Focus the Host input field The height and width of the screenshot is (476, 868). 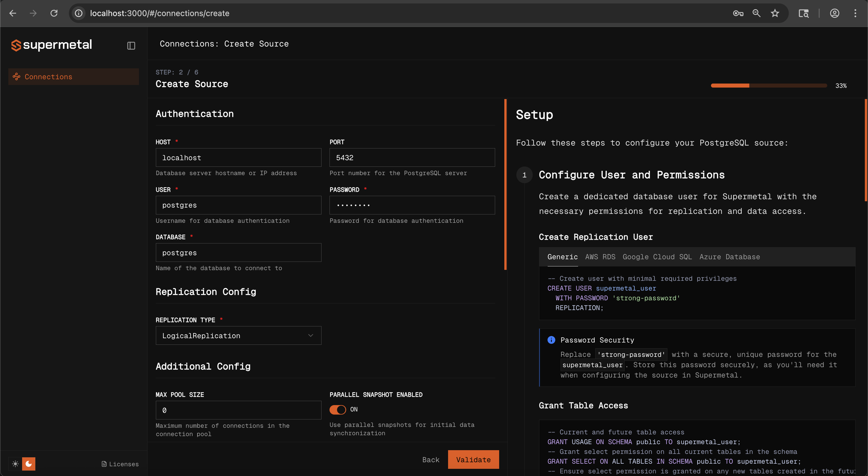click(x=238, y=157)
